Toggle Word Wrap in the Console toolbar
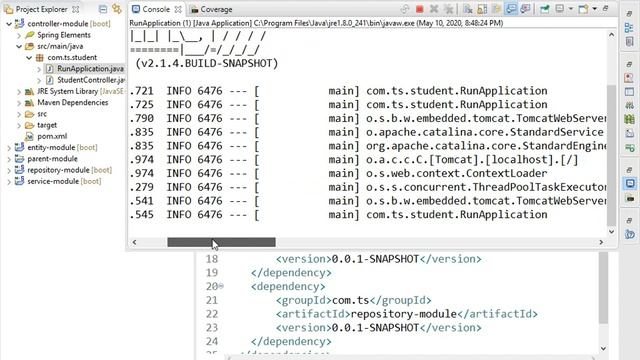Viewport: 640px width, 360px height. pos(496,9)
